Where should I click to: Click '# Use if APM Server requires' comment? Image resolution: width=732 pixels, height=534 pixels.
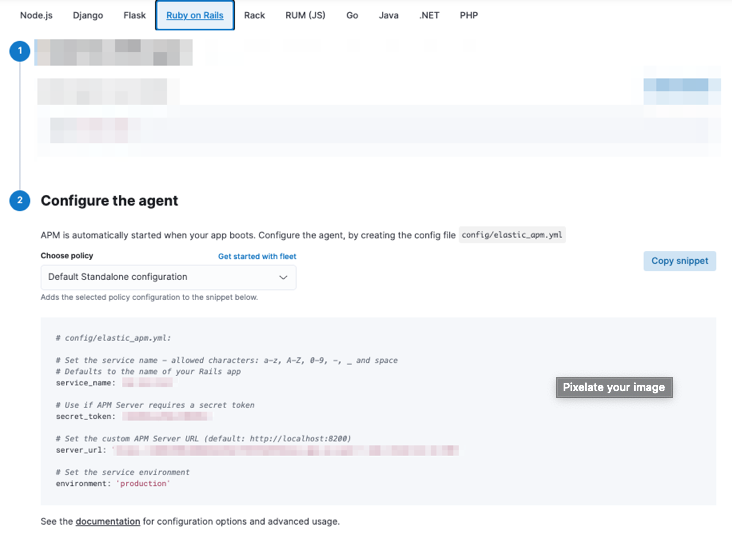(x=155, y=405)
